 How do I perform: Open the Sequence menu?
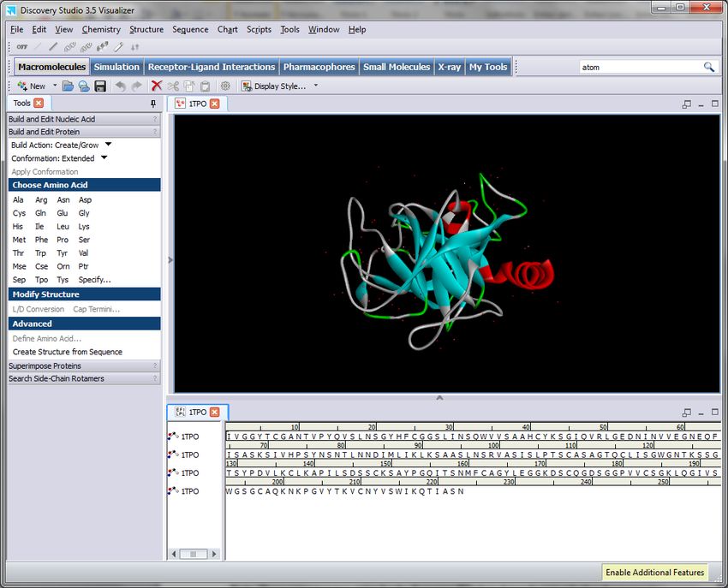pyautogui.click(x=190, y=29)
